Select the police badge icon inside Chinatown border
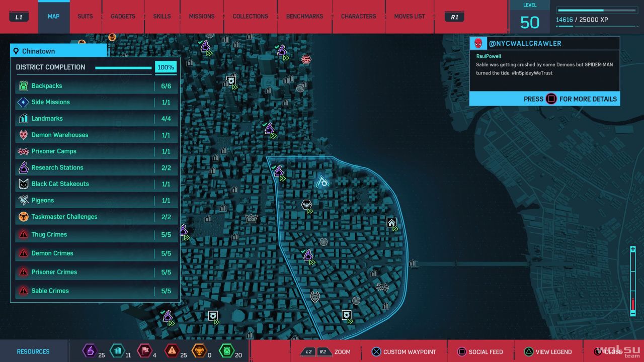 pos(346,315)
